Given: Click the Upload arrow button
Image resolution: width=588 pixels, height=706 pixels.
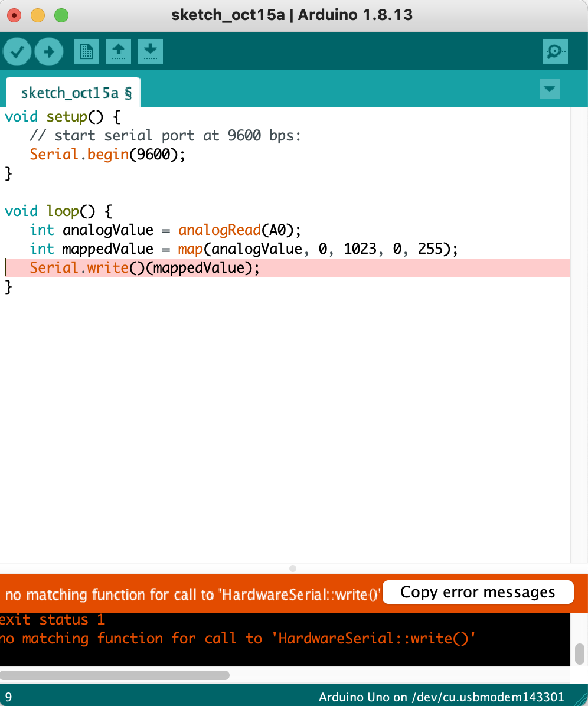Looking at the screenshot, I should pyautogui.click(x=48, y=51).
